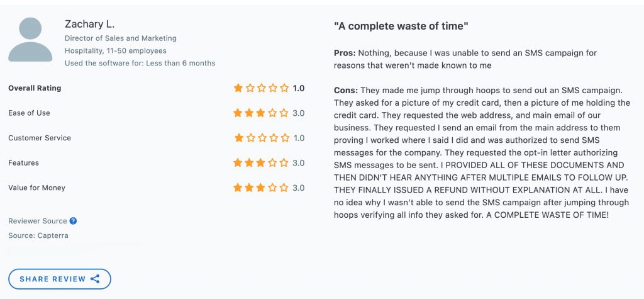Click the last empty star of Overall Rating
Screen dimensions: 644x299
[x=285, y=88]
